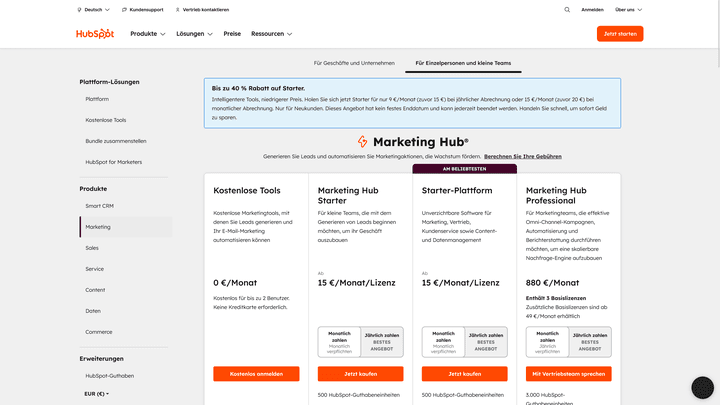The image size is (720, 405).
Task: Click the page vertical scrollbar
Action: click(x=719, y=34)
